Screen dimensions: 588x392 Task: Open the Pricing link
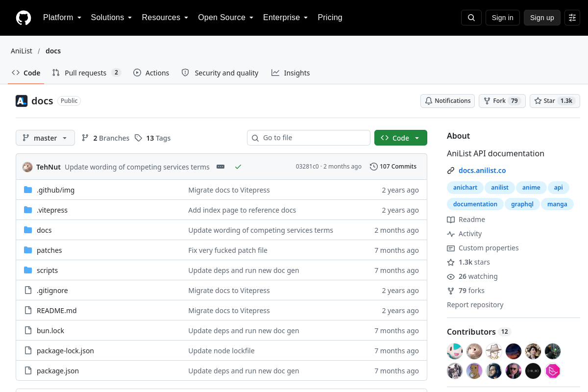(330, 18)
